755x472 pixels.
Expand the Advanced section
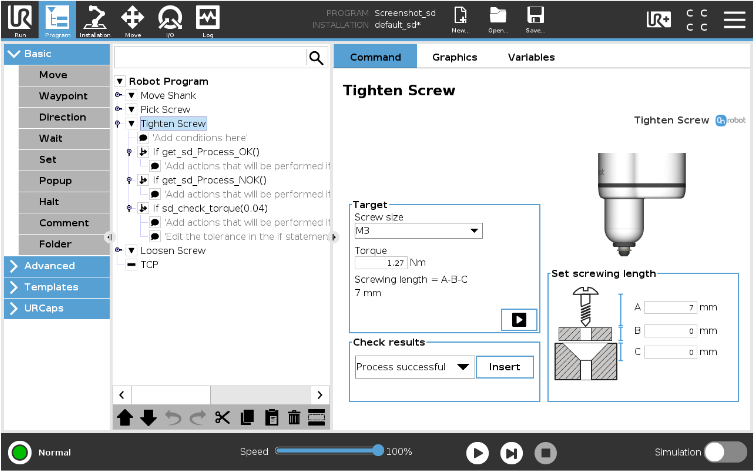pos(56,266)
